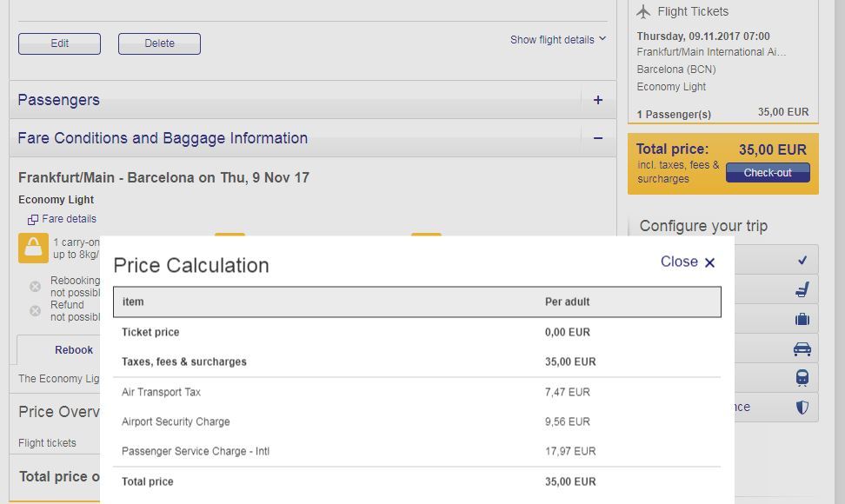Collapse Fare Conditions section minus icon
Viewport: 845px width, 504px height.
click(597, 138)
